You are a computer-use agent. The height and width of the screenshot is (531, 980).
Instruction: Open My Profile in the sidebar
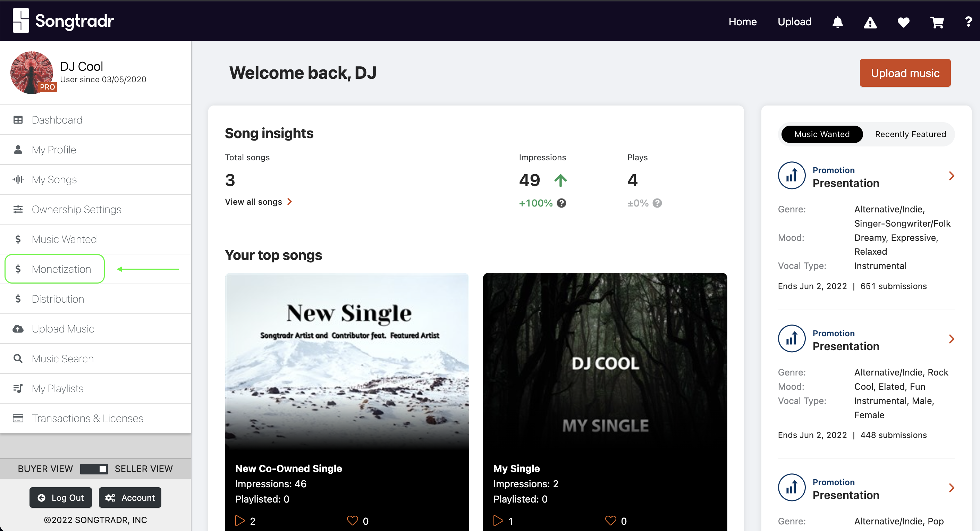[95, 150]
